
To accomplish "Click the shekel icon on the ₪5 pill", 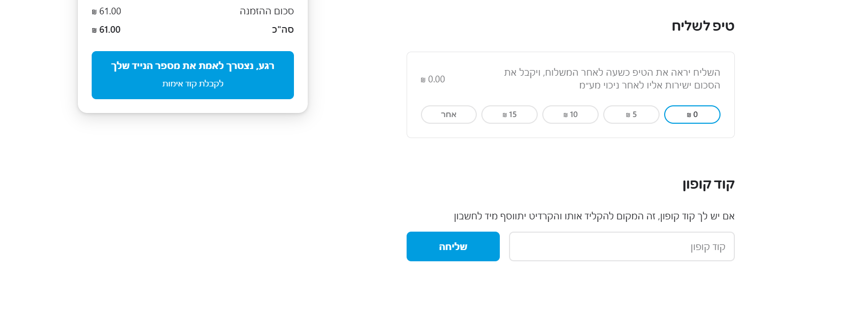I will [628, 115].
